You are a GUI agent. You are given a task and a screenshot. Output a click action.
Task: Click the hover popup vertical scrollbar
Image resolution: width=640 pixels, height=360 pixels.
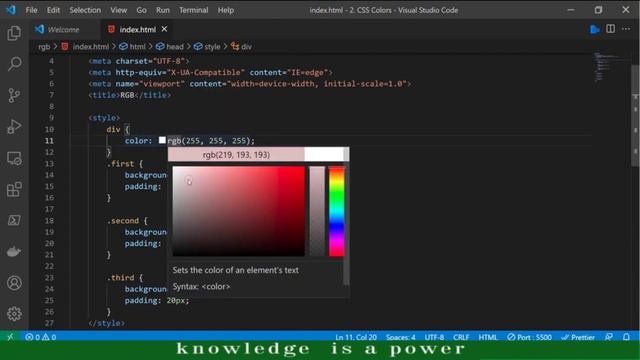[x=347, y=216]
